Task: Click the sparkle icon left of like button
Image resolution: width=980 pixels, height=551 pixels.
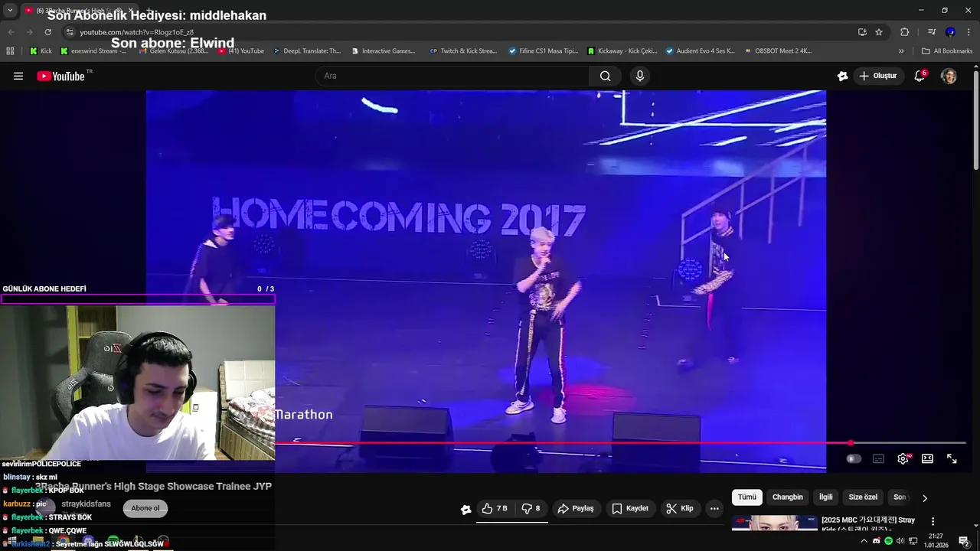Action: [x=465, y=509]
